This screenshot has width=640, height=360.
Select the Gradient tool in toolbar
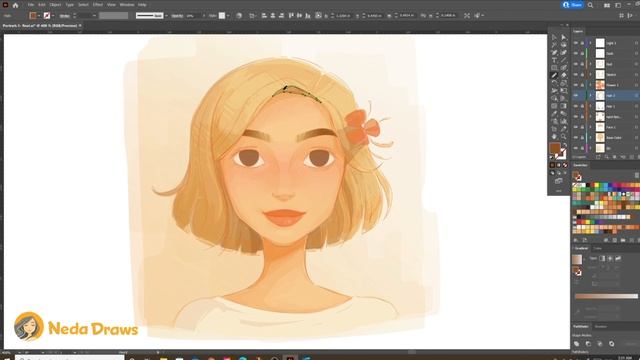coord(564,106)
